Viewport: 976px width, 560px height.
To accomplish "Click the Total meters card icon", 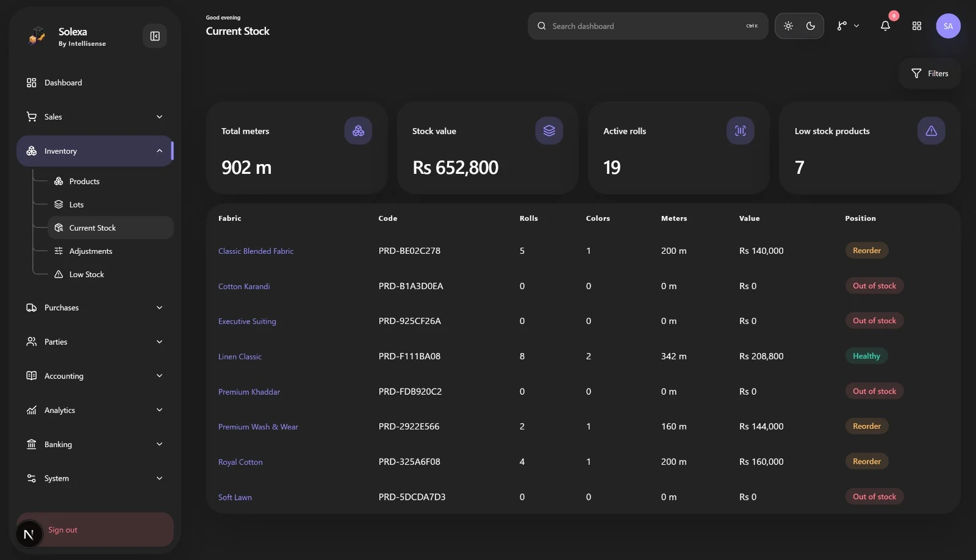I will (x=358, y=131).
